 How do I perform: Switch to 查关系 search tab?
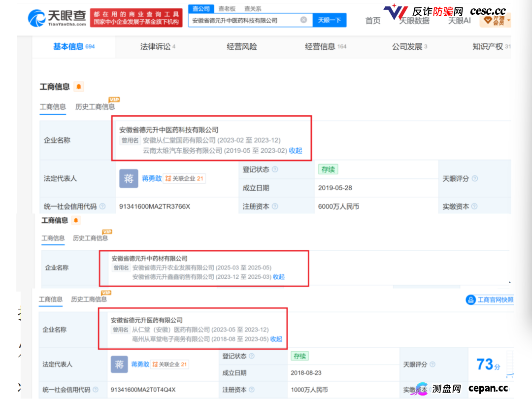tap(253, 8)
